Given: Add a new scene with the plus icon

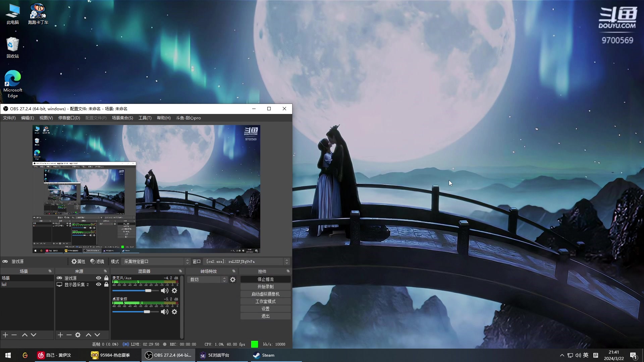Looking at the screenshot, I should click(5, 335).
